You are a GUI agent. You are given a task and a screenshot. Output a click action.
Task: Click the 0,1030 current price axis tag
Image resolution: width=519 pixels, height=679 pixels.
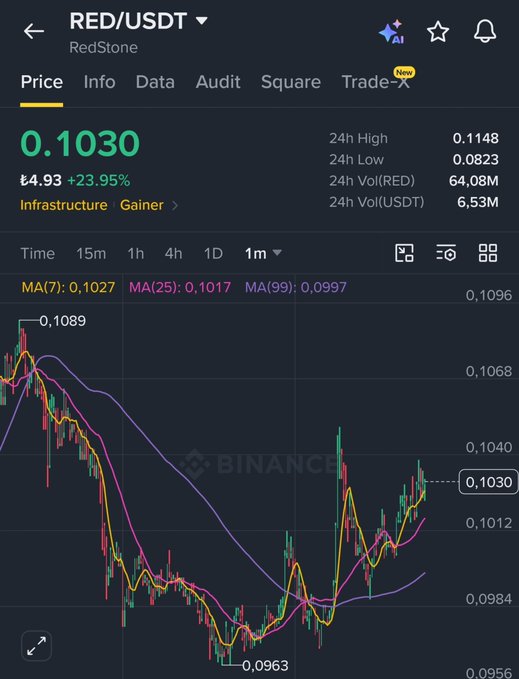488,482
